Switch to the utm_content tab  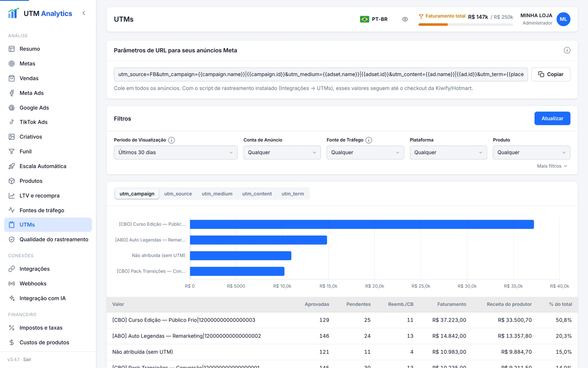(x=257, y=194)
